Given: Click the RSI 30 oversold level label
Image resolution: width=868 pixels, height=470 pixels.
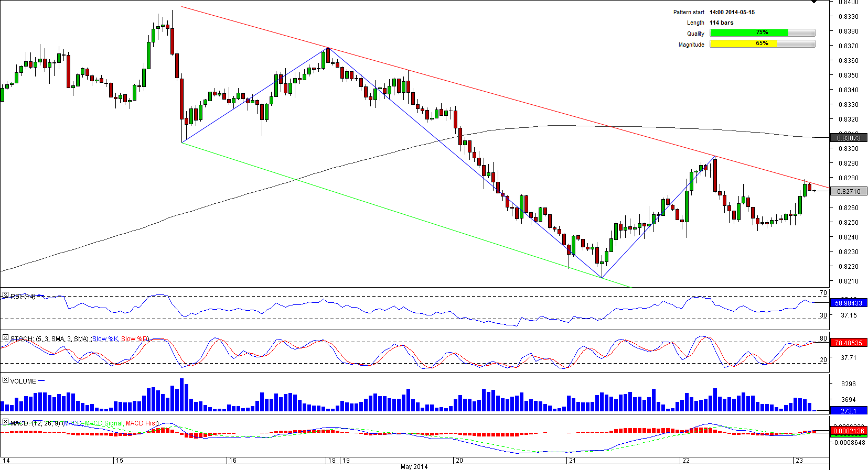Looking at the screenshot, I should point(823,315).
